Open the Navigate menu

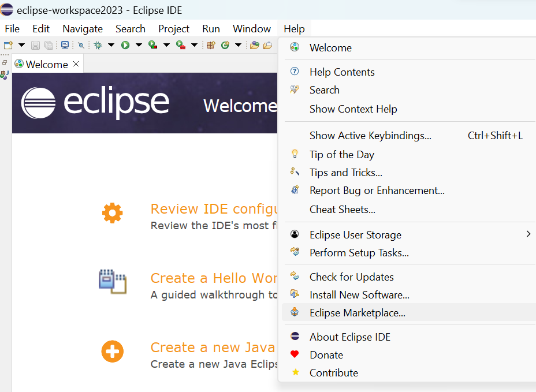[83, 29]
